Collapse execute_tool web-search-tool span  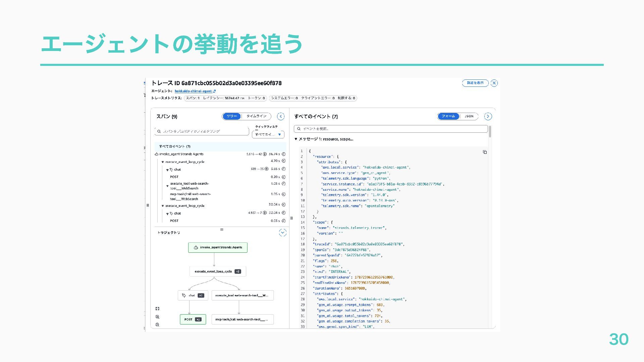[x=167, y=186]
